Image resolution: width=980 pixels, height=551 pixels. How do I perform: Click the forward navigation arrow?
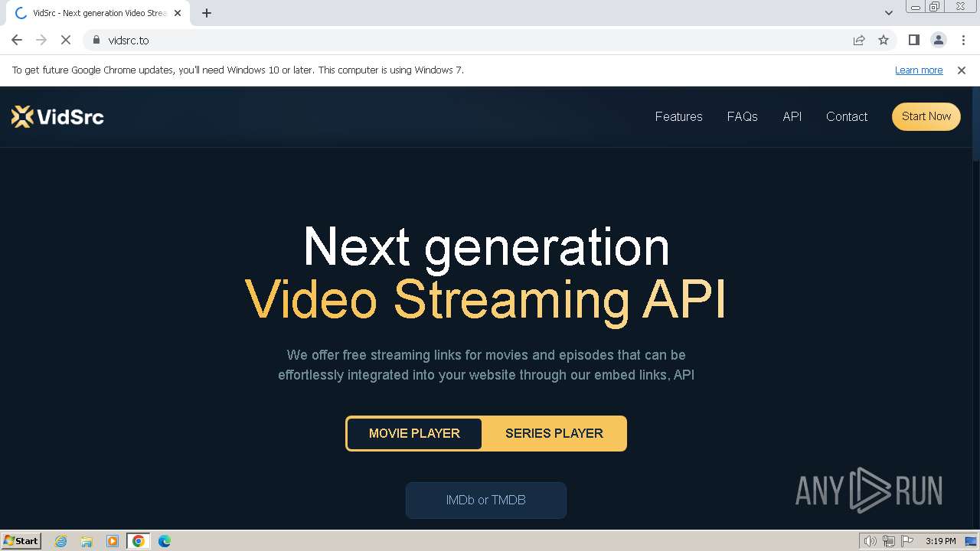[41, 40]
